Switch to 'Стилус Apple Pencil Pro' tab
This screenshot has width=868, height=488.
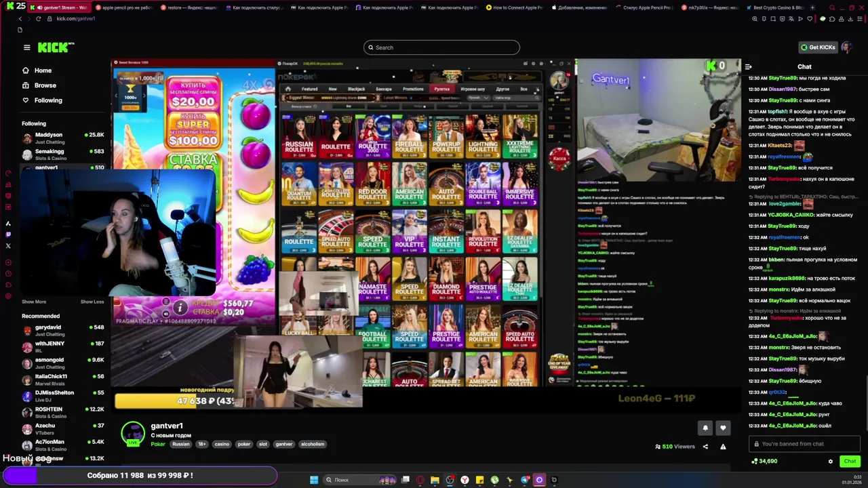tap(644, 7)
